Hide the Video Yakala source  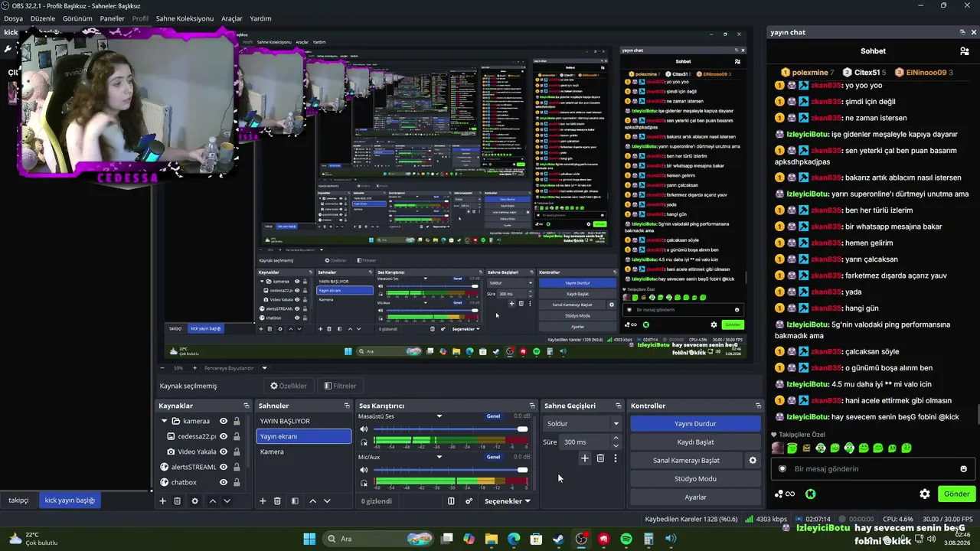point(224,452)
